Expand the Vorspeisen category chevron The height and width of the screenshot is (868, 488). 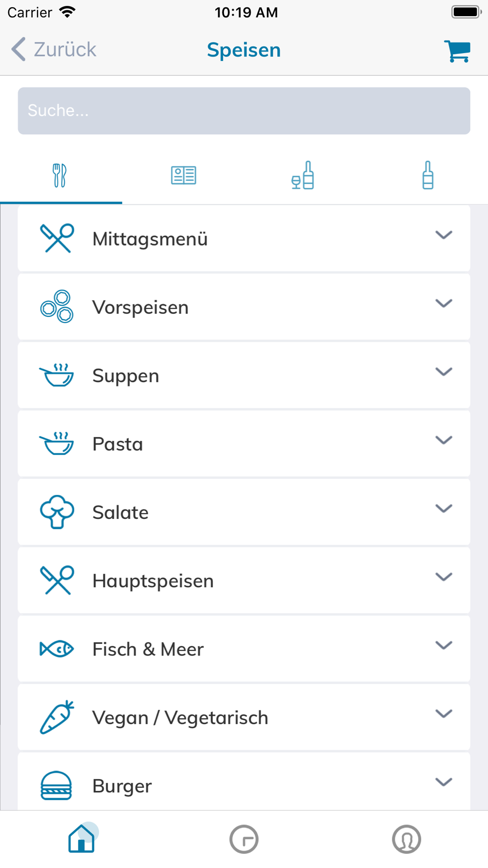click(x=444, y=303)
